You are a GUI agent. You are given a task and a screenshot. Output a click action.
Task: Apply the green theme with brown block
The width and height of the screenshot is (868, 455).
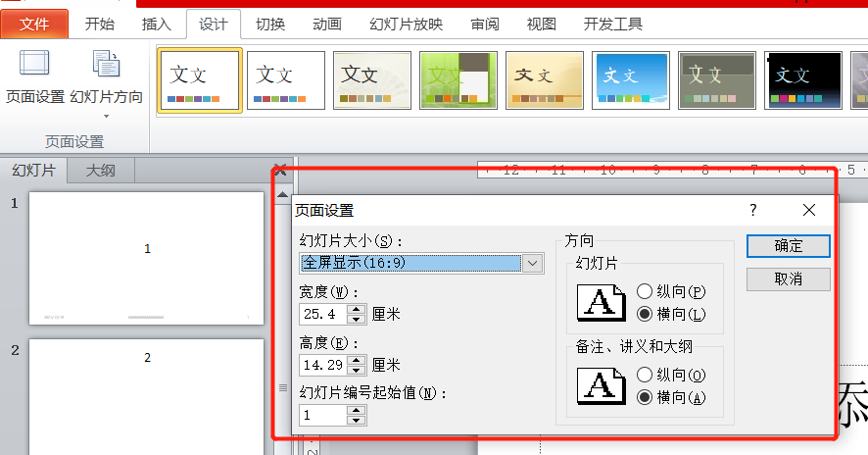458,80
